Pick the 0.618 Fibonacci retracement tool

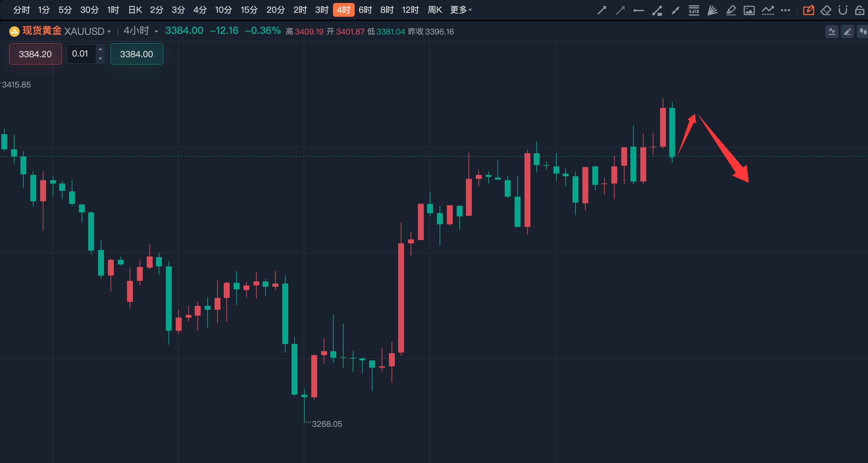(x=694, y=11)
